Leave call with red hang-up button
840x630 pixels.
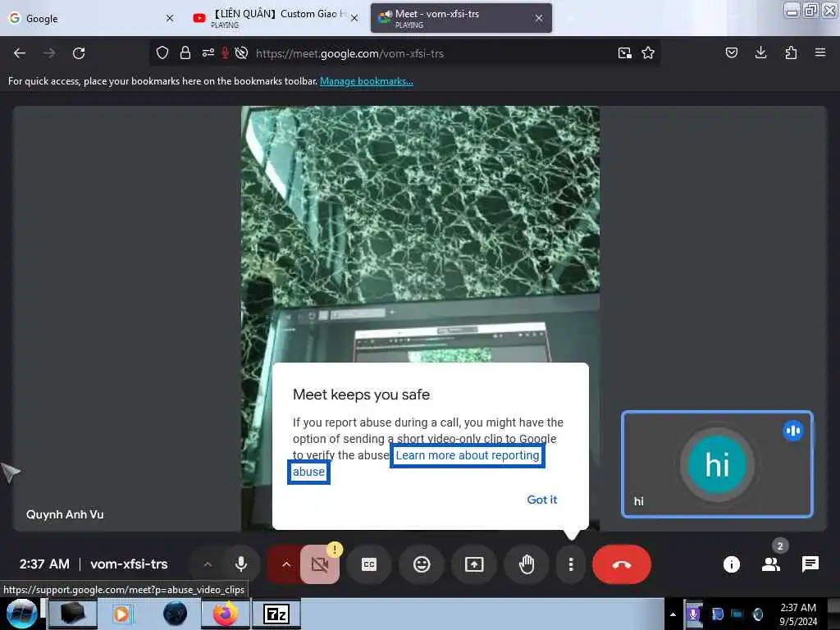tap(622, 564)
